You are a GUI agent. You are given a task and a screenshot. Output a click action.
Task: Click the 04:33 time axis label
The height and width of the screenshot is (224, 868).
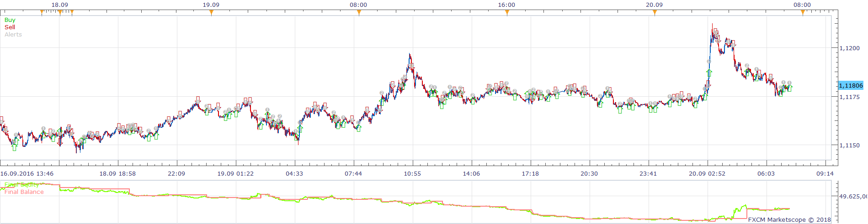pos(294,174)
